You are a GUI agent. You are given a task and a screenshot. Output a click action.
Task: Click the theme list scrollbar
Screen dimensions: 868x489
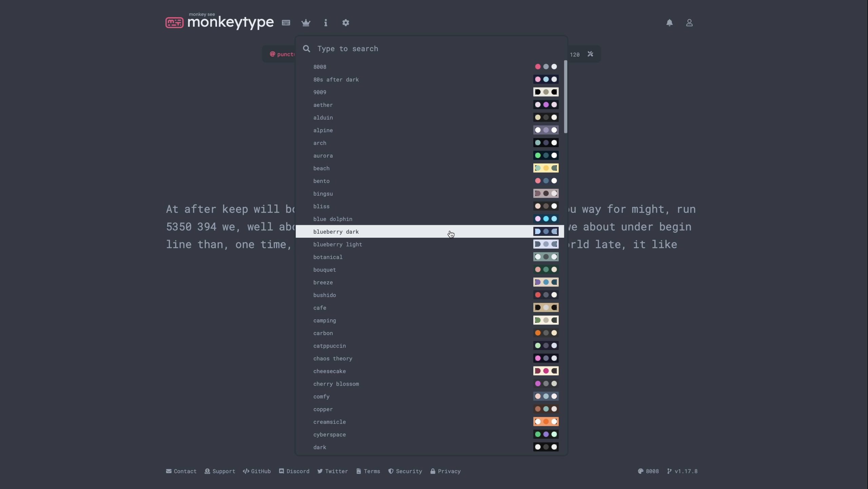(565, 97)
